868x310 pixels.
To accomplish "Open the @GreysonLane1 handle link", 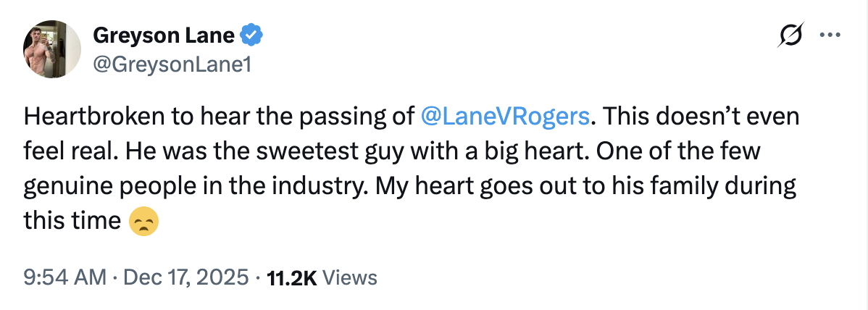I will click(172, 64).
